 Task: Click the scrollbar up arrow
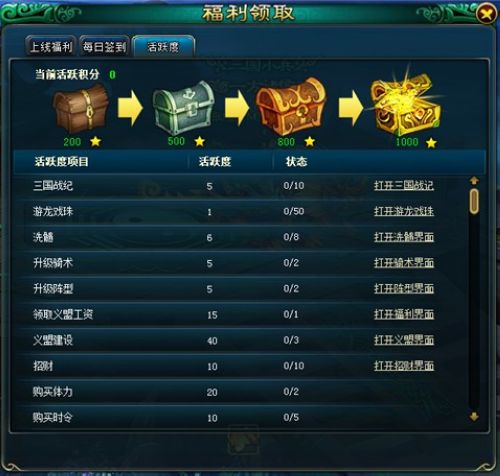point(474,181)
